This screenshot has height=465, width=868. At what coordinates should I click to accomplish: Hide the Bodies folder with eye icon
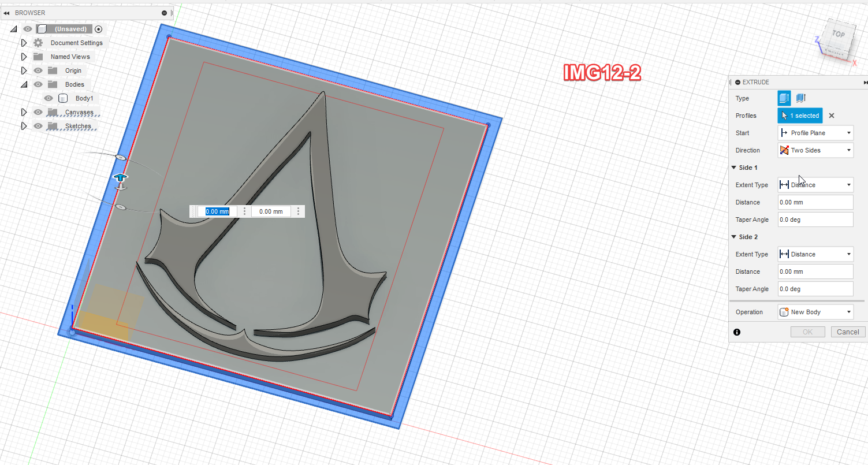coord(38,84)
